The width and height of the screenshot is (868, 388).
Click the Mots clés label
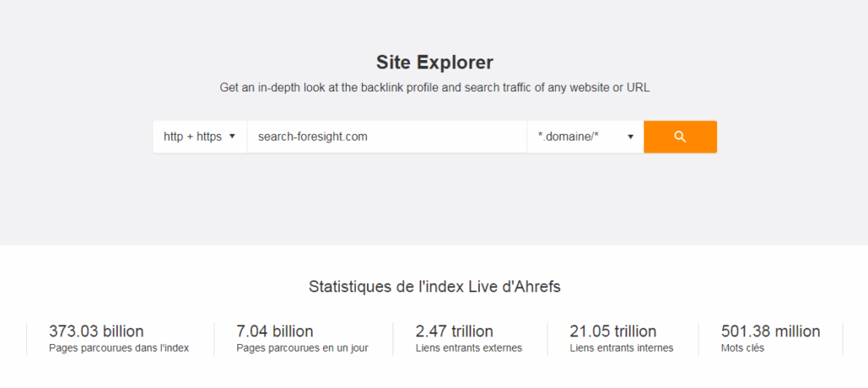tap(743, 348)
